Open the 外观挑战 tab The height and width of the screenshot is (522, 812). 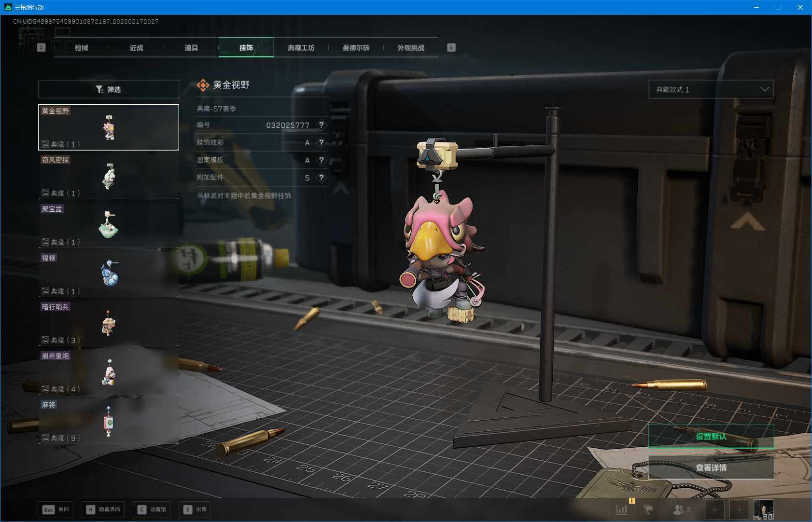(x=411, y=48)
